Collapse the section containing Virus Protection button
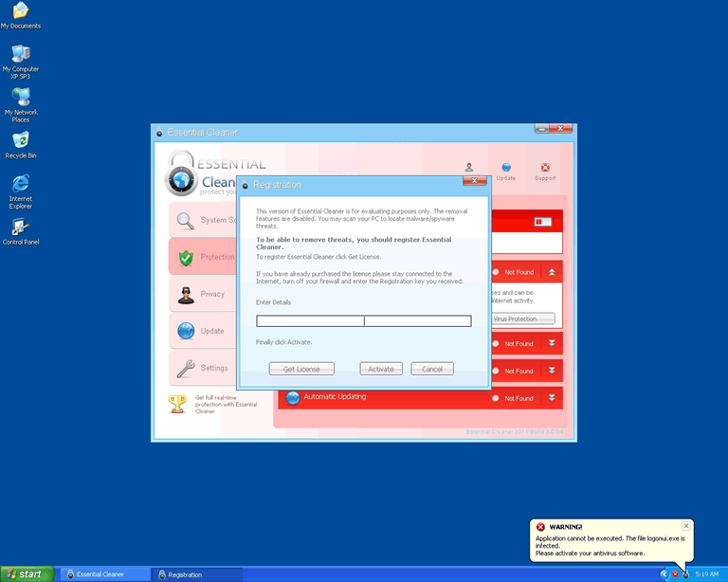Screen dimensions: 728x582 [552, 272]
